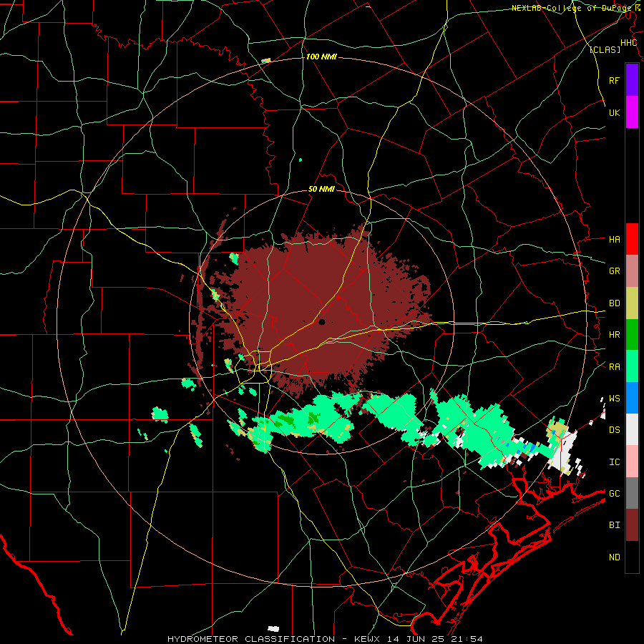Image resolution: width=644 pixels, height=644 pixels.
Task: Click the ND legend label
Action: 614,557
